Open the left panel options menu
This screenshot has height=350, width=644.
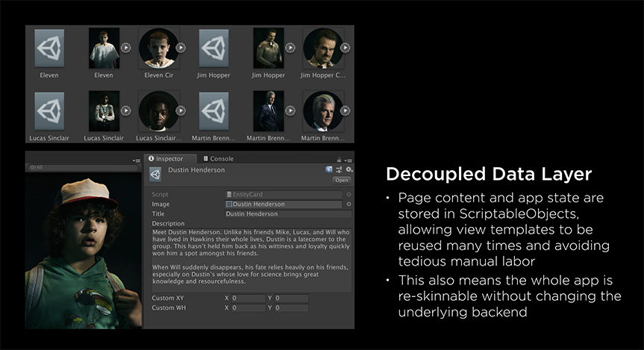coord(137,160)
